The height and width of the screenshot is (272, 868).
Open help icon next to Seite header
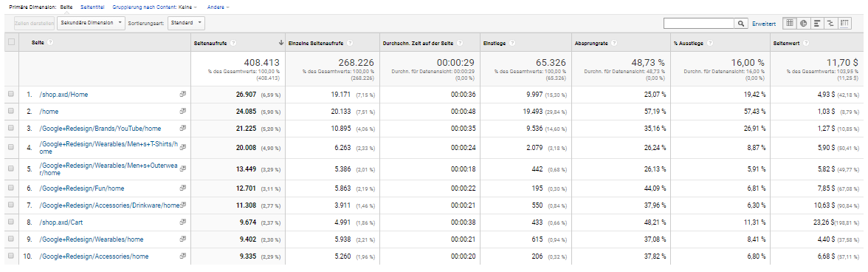pyautogui.click(x=50, y=43)
